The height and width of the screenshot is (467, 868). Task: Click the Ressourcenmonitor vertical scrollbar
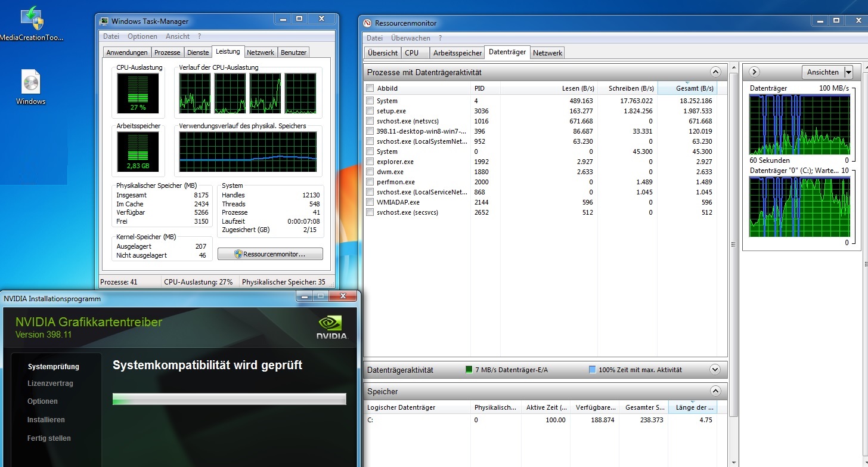pos(734,245)
